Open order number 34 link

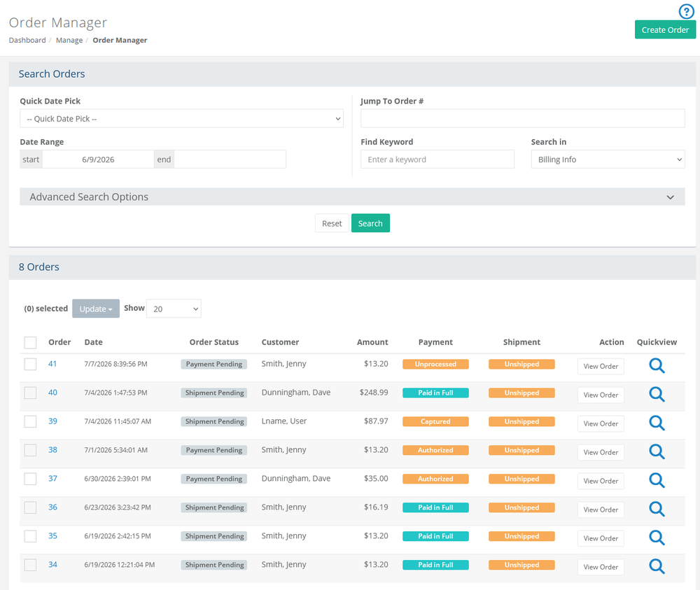click(52, 565)
